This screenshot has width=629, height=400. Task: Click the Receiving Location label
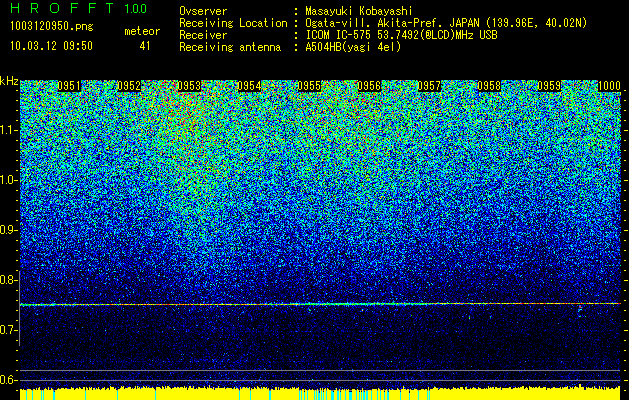click(233, 23)
